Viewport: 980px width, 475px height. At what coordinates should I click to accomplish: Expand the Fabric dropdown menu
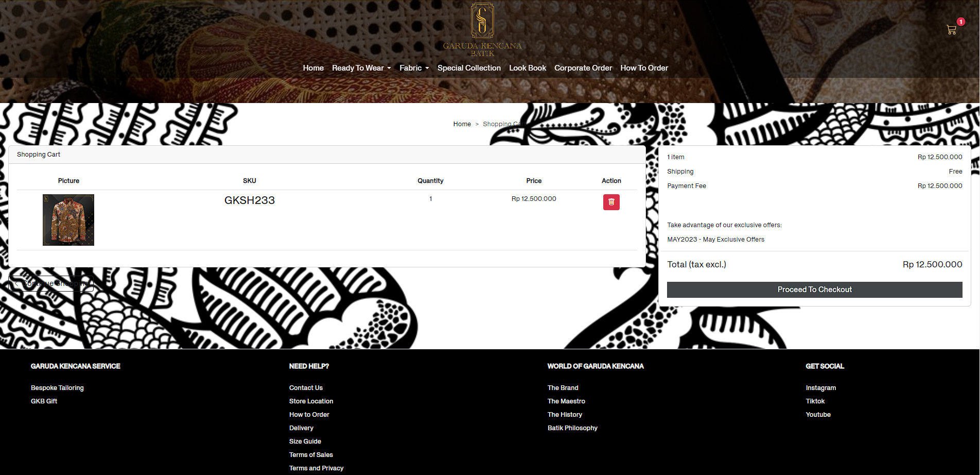414,68
